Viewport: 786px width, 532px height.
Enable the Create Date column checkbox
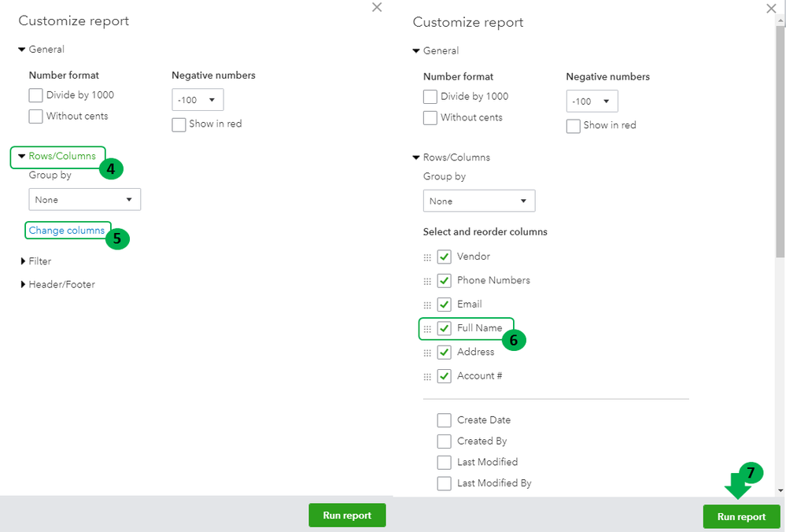[x=445, y=420]
